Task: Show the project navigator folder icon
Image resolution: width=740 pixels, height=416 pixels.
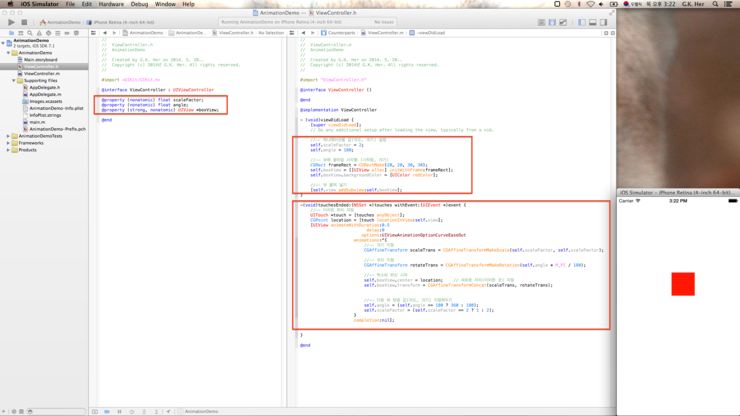Action: [11, 33]
